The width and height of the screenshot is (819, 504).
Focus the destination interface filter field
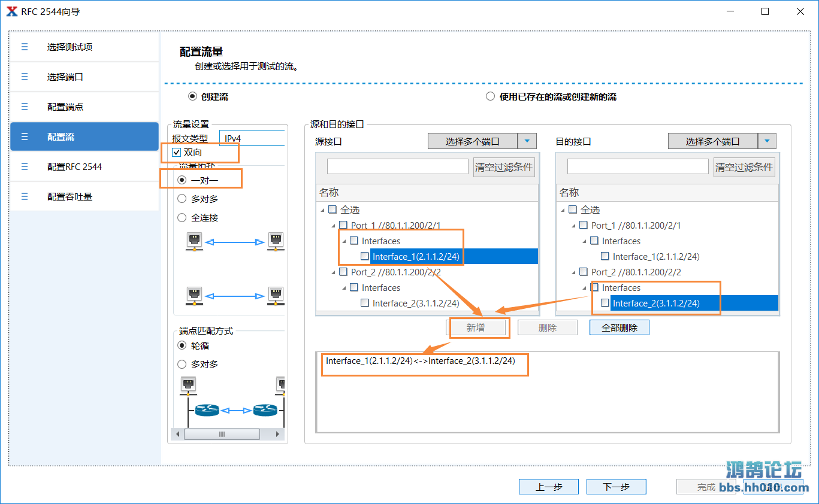pos(638,166)
